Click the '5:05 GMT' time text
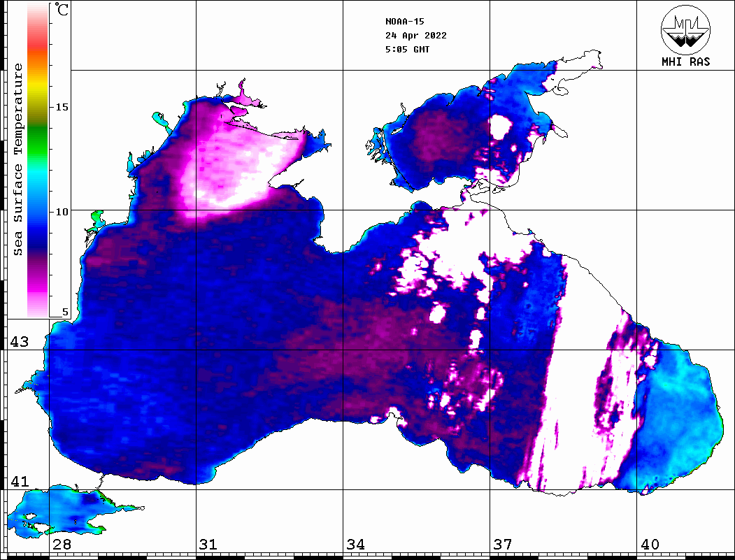 point(407,49)
